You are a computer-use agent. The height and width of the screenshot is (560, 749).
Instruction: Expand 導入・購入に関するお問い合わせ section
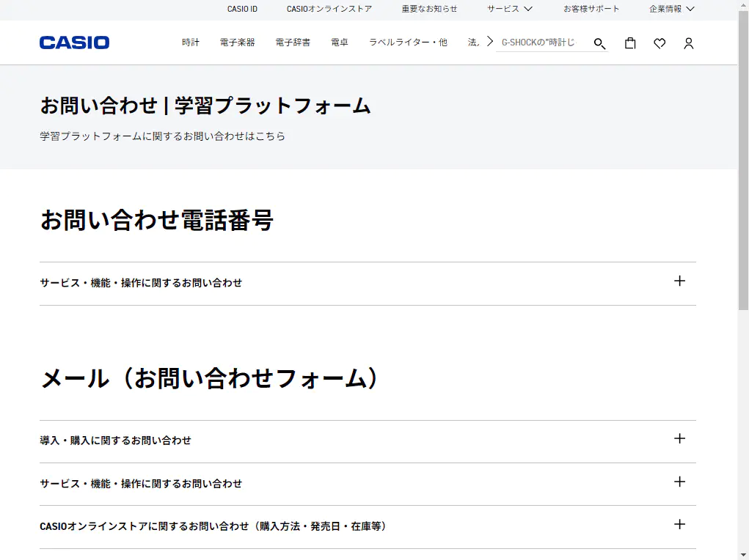pyautogui.click(x=679, y=440)
